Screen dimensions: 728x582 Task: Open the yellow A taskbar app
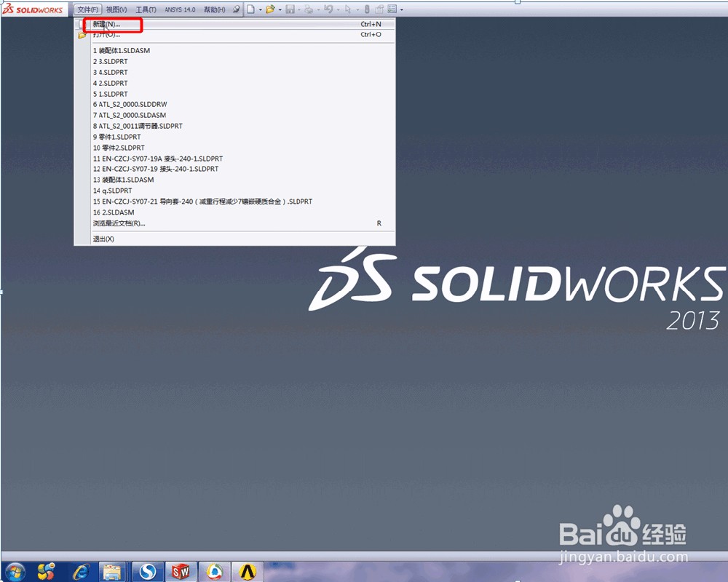coord(248,572)
